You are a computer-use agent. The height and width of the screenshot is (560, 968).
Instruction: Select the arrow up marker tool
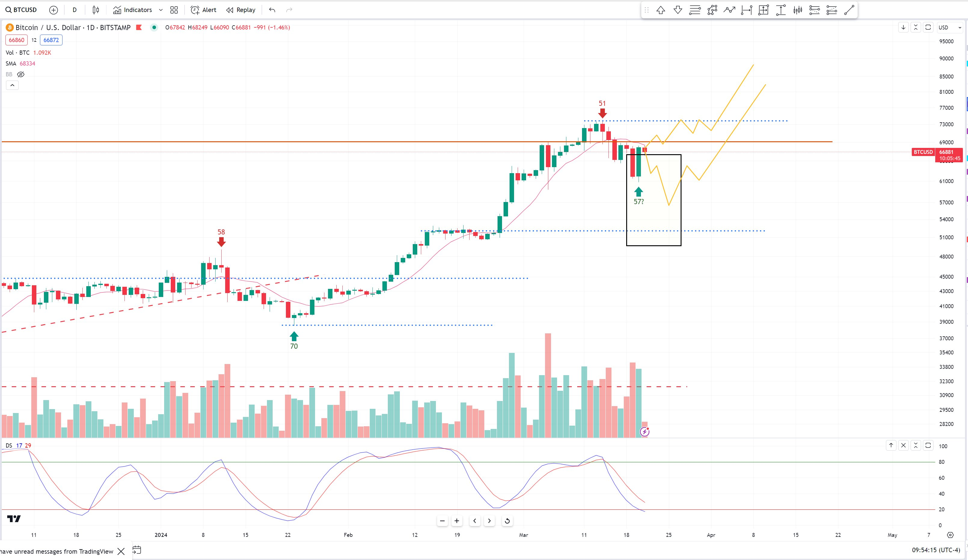[661, 10]
